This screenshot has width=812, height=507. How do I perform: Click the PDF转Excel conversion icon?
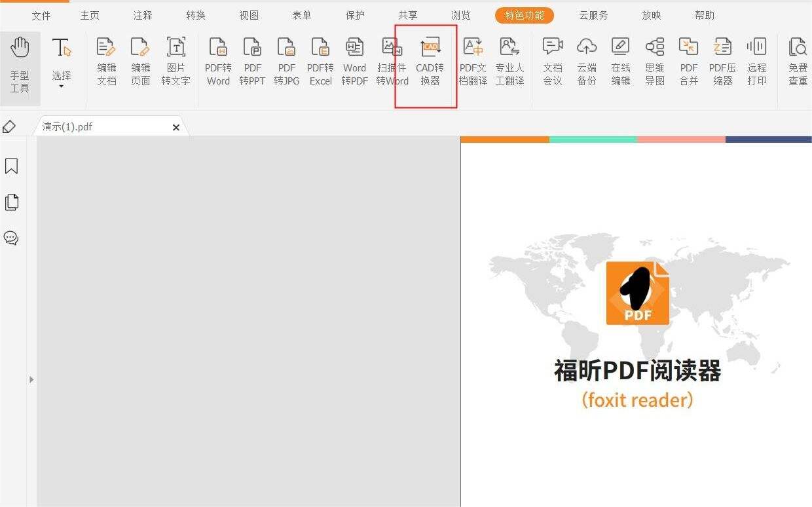(x=320, y=62)
